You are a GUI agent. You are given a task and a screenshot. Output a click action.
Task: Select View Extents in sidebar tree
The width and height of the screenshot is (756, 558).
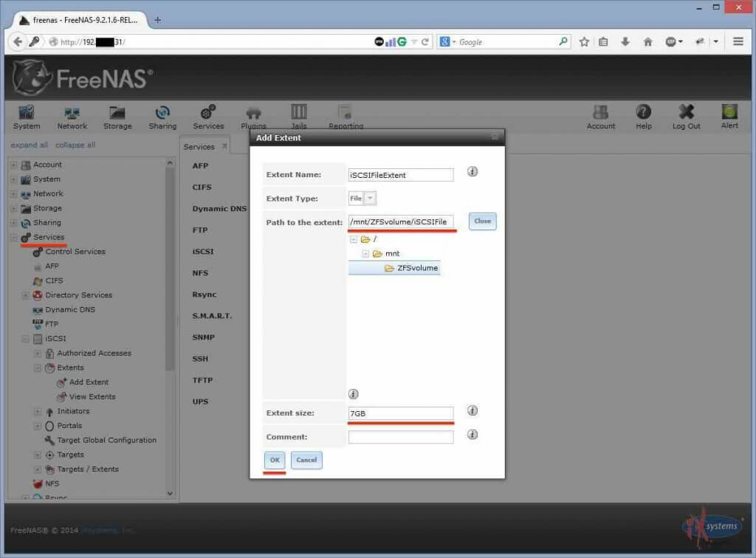[92, 396]
